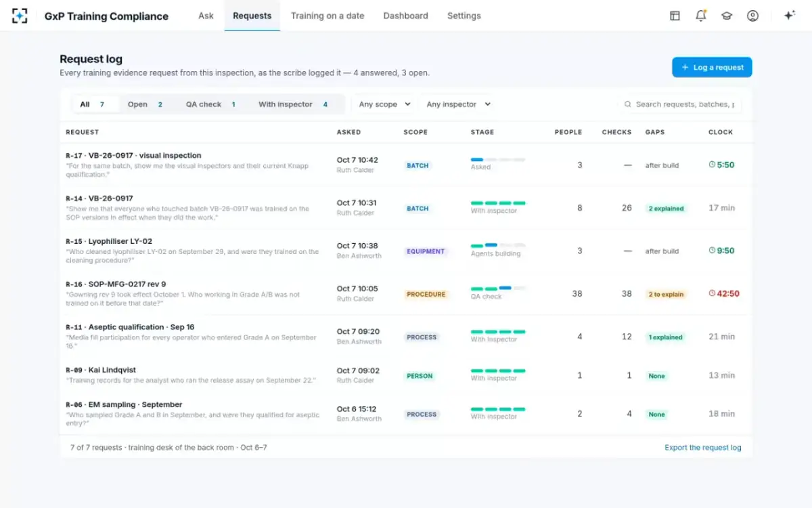812x508 pixels.
Task: Open request R-09 Kai Lindqvist
Action: click(101, 370)
